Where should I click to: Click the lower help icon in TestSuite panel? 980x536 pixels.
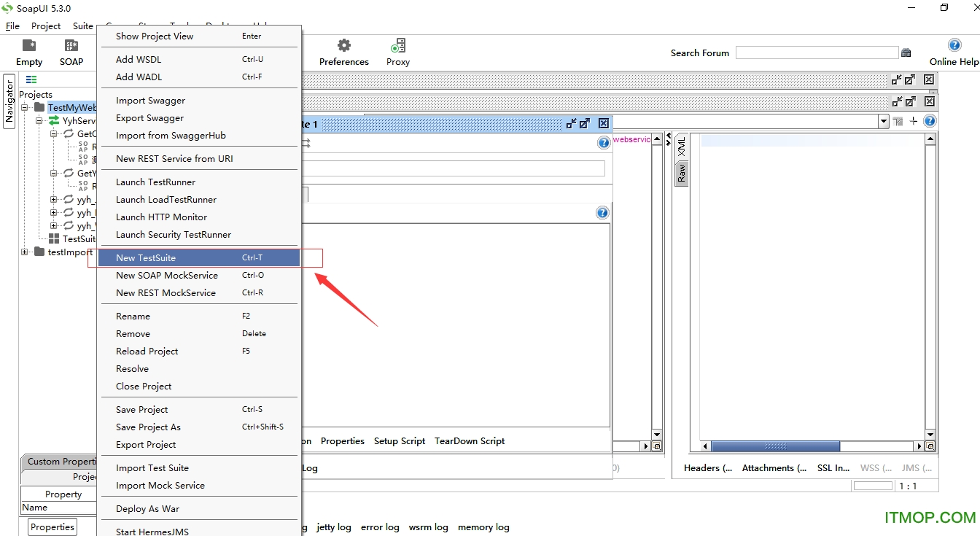click(602, 213)
